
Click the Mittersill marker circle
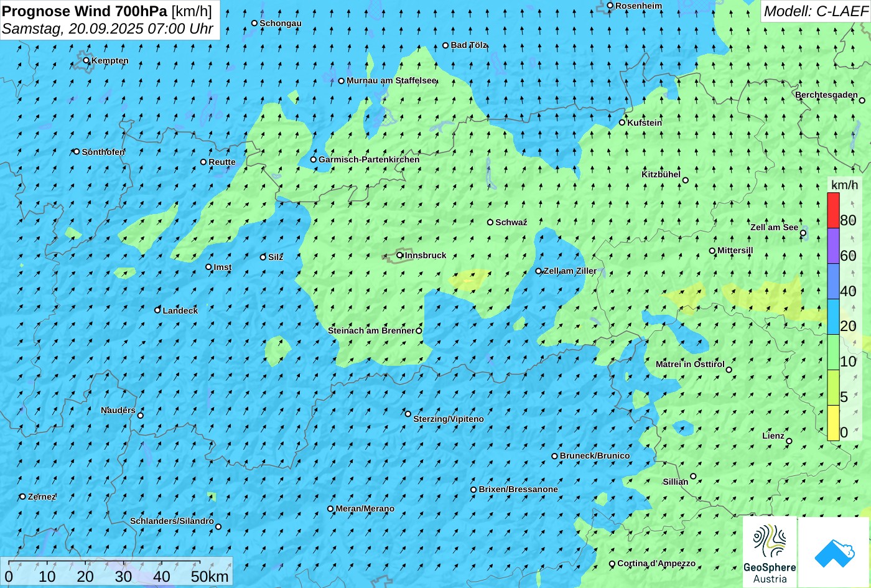pos(712,251)
